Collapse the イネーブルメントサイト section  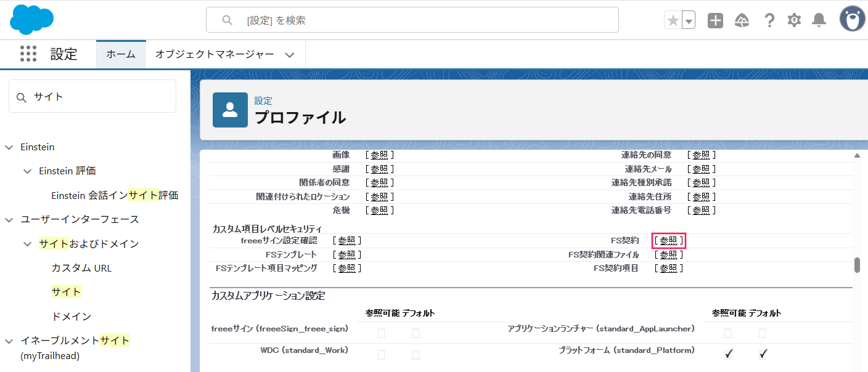click(9, 341)
